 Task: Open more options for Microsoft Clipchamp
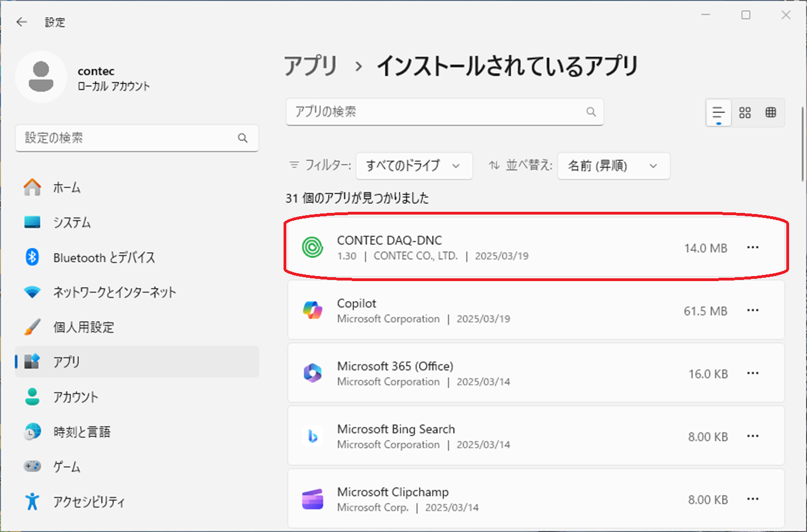pyautogui.click(x=753, y=499)
